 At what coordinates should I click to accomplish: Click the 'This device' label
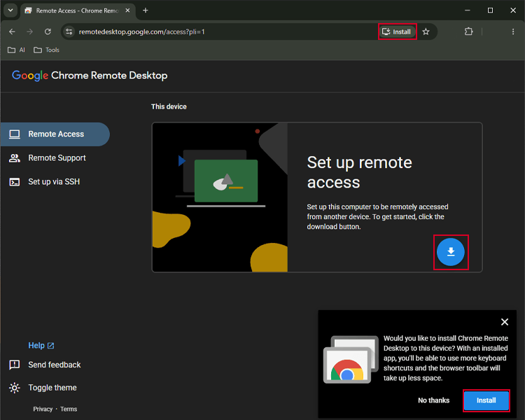169,106
